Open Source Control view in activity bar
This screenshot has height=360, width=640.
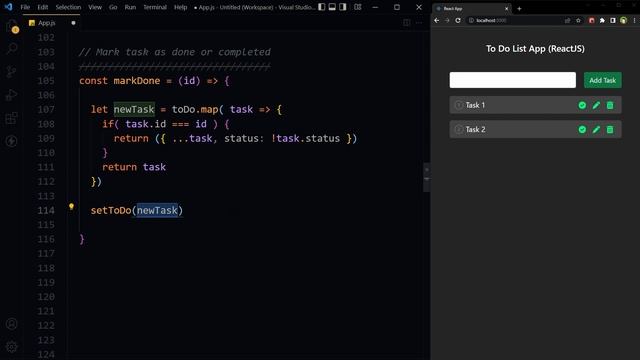coord(12,72)
